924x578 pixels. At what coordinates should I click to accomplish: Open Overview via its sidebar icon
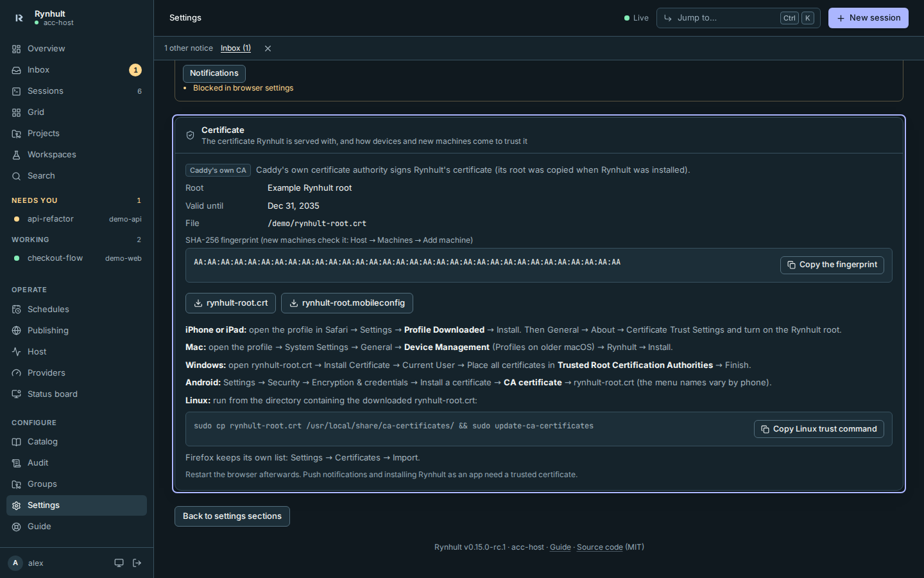[x=17, y=49]
